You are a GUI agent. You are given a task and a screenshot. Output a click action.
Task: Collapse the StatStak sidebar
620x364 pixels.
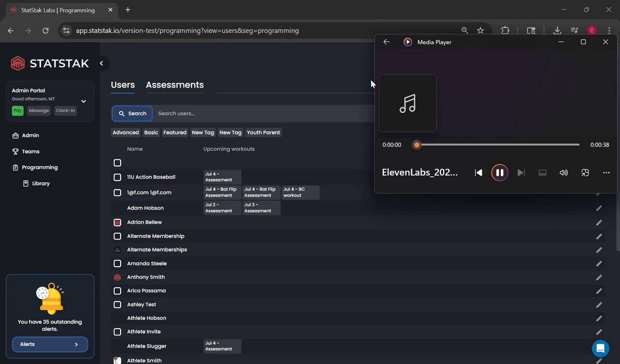102,63
